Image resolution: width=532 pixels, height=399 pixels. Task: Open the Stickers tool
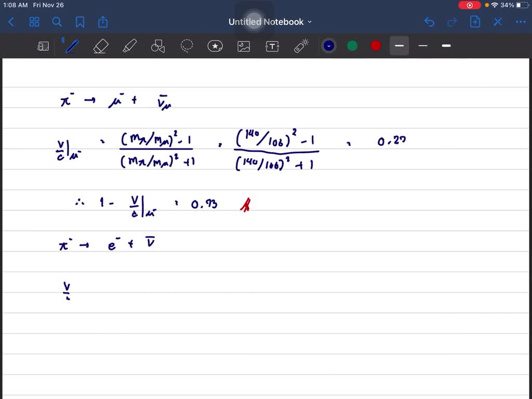pyautogui.click(x=215, y=46)
